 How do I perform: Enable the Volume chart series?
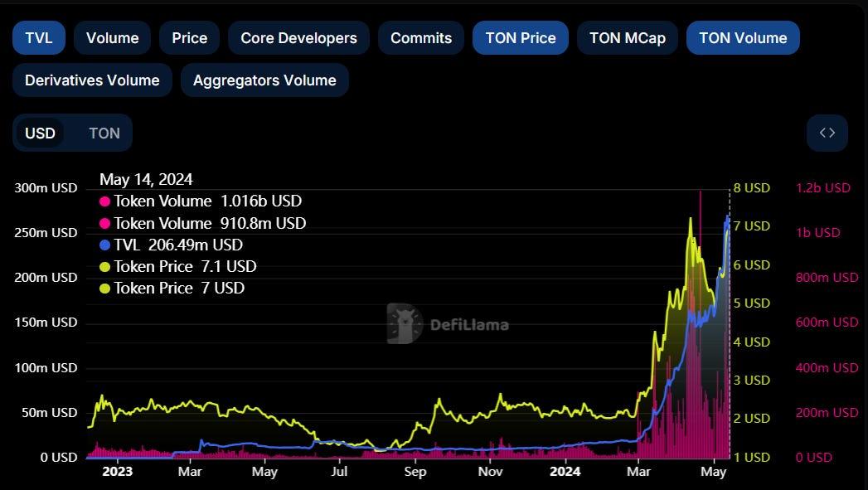click(112, 38)
